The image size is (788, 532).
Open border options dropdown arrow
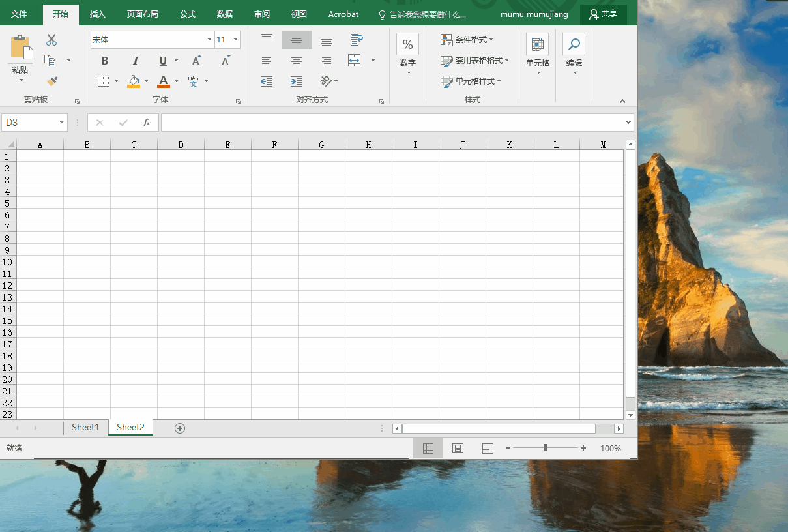(117, 81)
